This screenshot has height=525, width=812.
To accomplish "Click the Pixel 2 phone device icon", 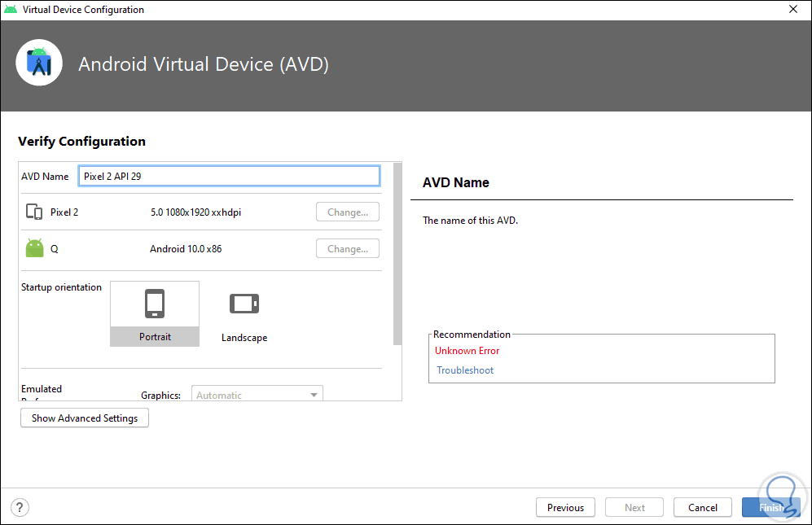I will [34, 210].
